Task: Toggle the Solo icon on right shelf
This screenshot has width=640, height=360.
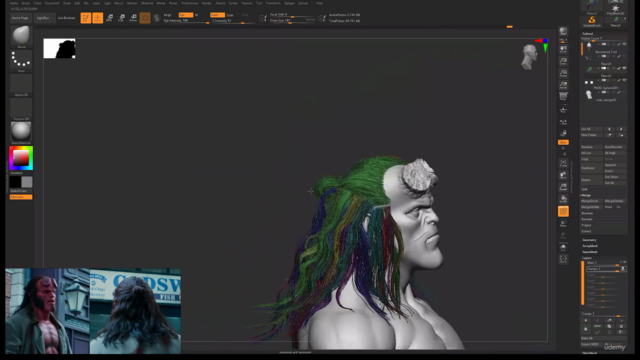Action: [x=563, y=247]
